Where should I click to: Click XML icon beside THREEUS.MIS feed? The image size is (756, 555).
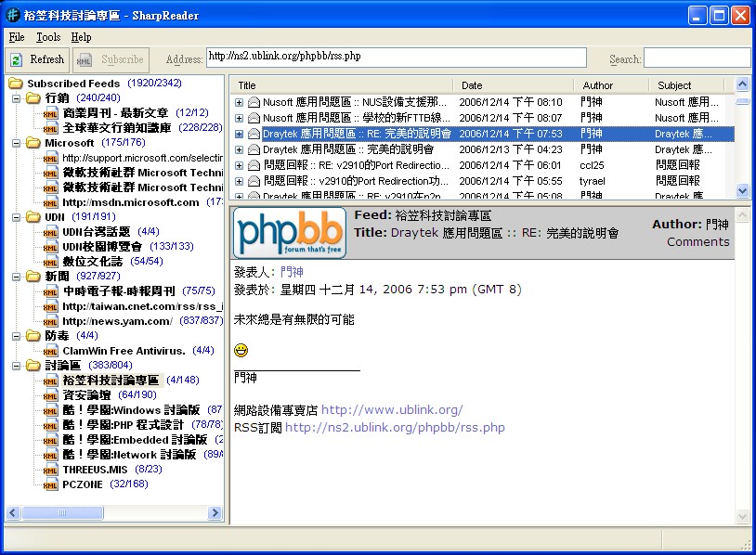(50, 470)
